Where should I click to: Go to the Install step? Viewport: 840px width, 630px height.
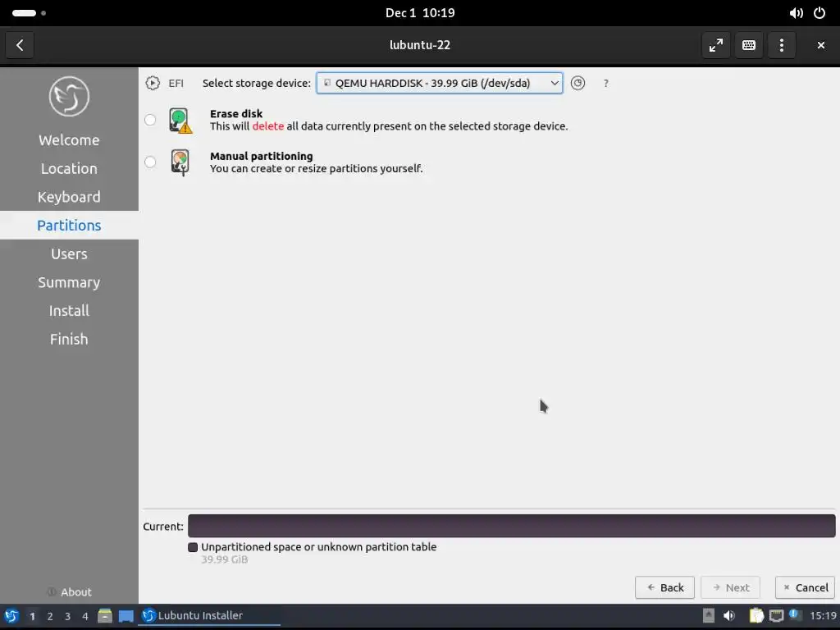pos(69,311)
